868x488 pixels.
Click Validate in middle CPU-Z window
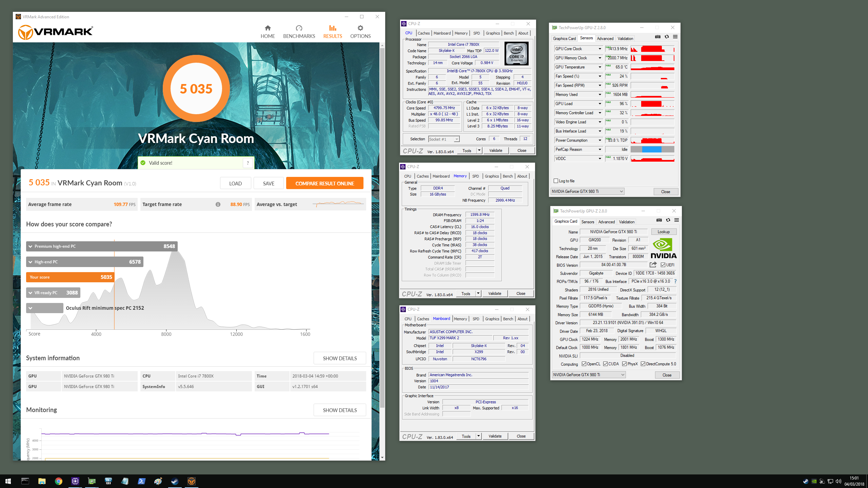(495, 293)
